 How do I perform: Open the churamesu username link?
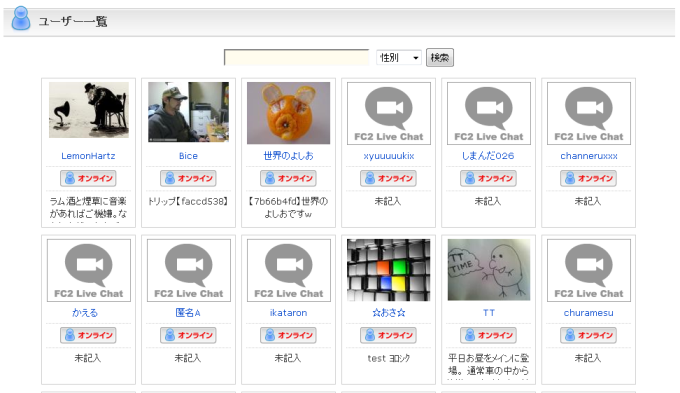pyautogui.click(x=588, y=313)
